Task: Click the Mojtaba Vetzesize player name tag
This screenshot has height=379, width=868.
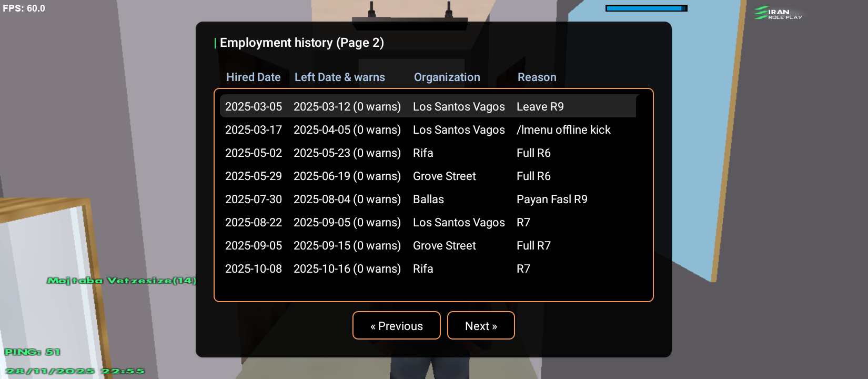Action: click(x=121, y=281)
